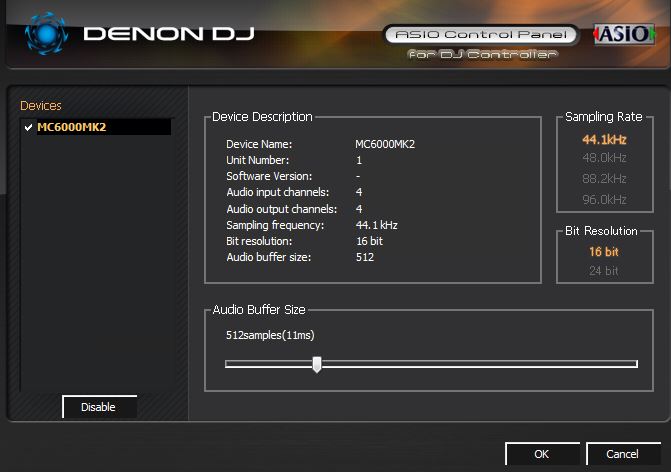Click the ASIO Control Panel title label
Image resolution: width=671 pixels, height=472 pixels.
pyautogui.click(x=481, y=35)
